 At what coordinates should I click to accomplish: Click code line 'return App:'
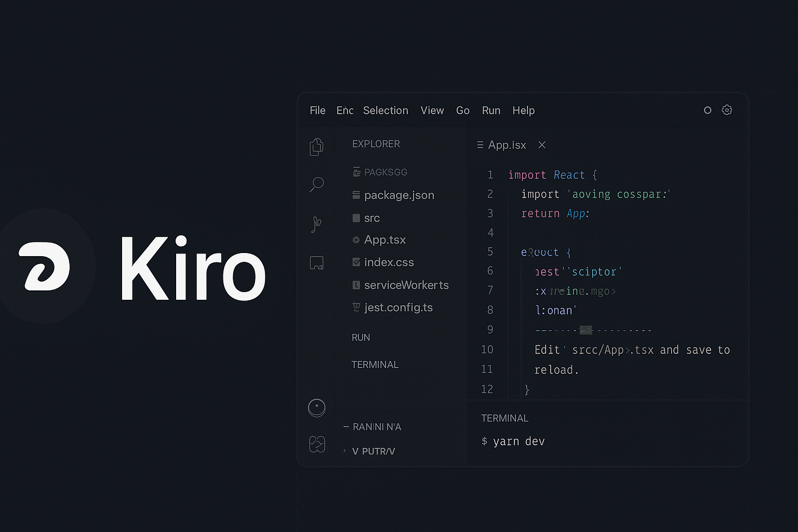point(555,214)
